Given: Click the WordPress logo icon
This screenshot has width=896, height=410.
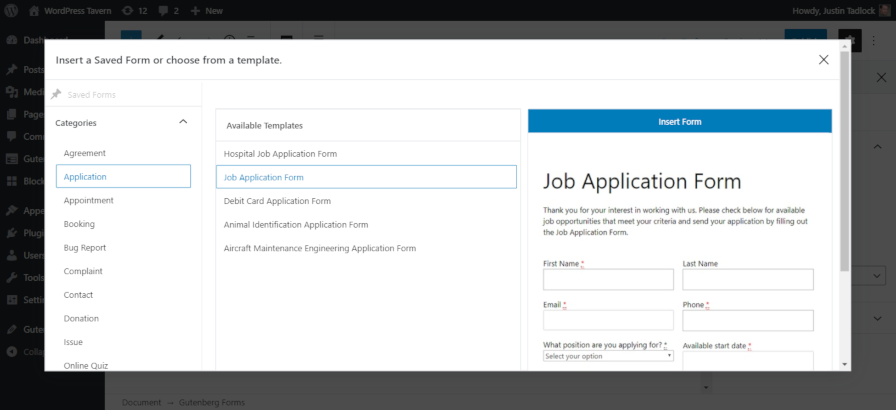Looking at the screenshot, I should pos(12,9).
